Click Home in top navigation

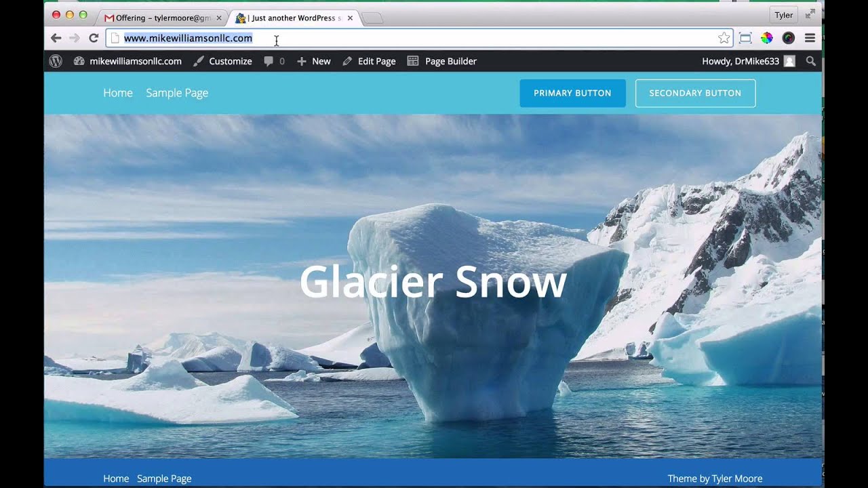point(118,93)
